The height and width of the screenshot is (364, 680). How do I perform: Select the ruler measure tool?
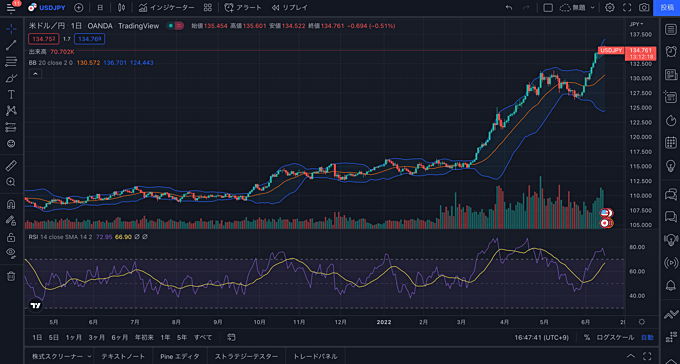coord(11,165)
